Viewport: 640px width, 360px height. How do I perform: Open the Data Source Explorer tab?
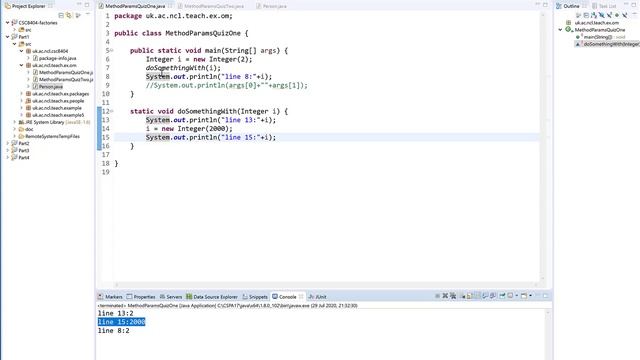(212, 297)
